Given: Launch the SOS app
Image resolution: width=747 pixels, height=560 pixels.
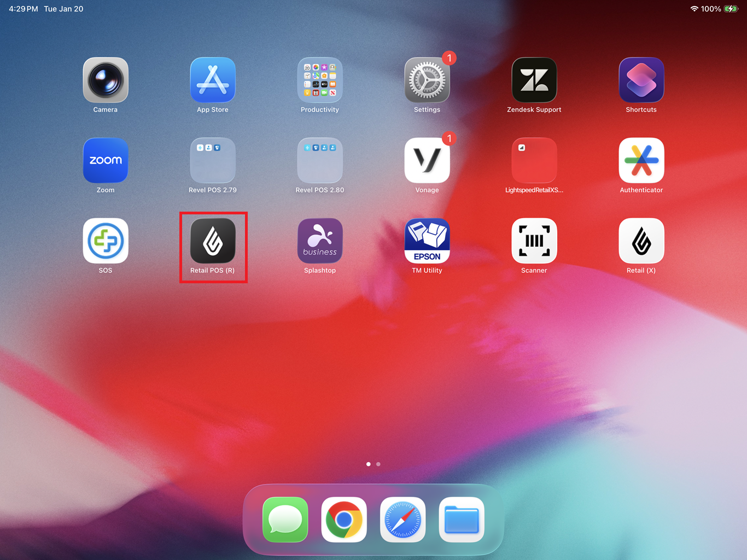Looking at the screenshot, I should pyautogui.click(x=106, y=241).
